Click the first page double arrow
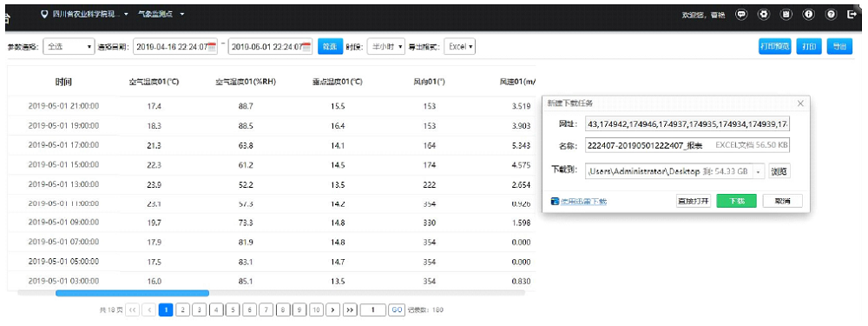This screenshot has height=326, width=868. [132, 310]
